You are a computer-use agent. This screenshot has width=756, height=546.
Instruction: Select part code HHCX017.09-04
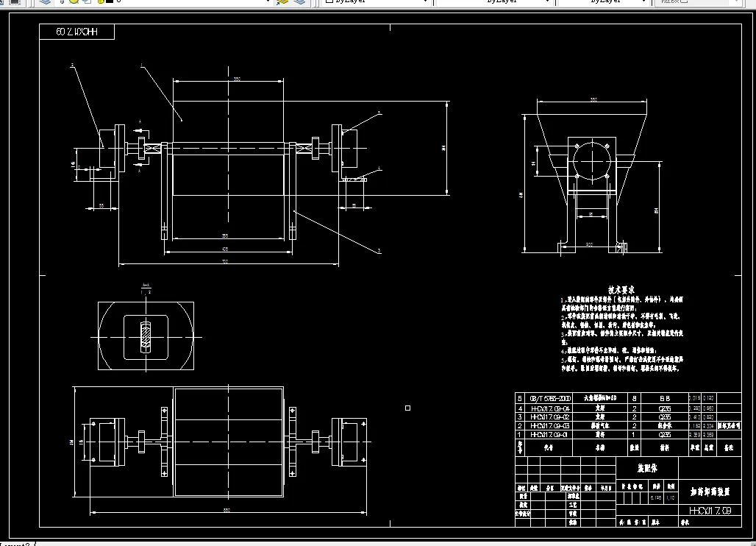549,408
